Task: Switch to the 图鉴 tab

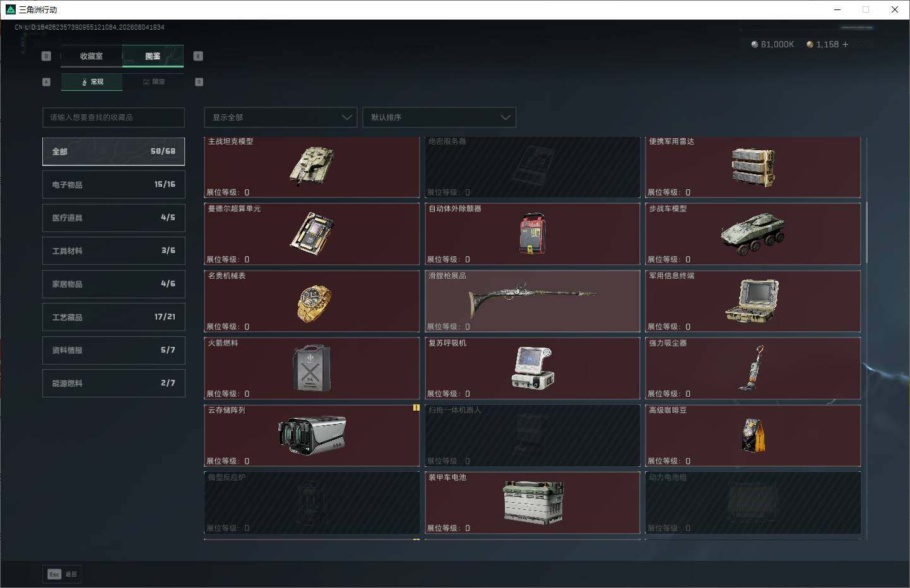Action: (x=153, y=56)
